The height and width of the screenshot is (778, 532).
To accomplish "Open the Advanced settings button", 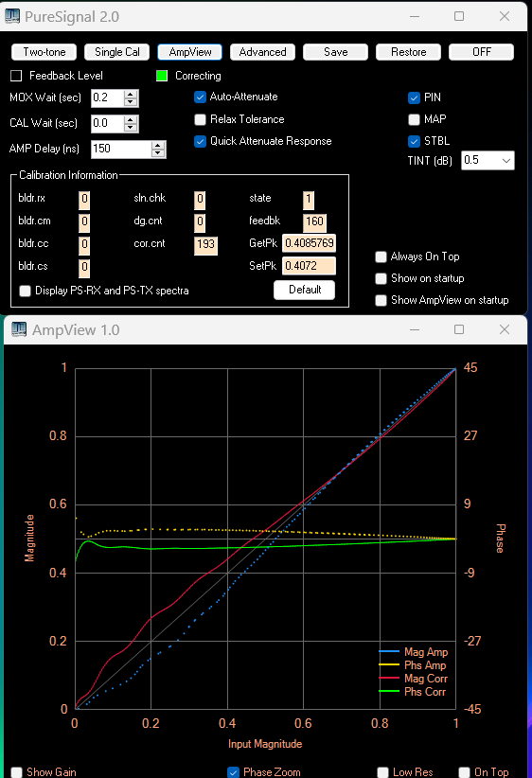I will (x=262, y=52).
